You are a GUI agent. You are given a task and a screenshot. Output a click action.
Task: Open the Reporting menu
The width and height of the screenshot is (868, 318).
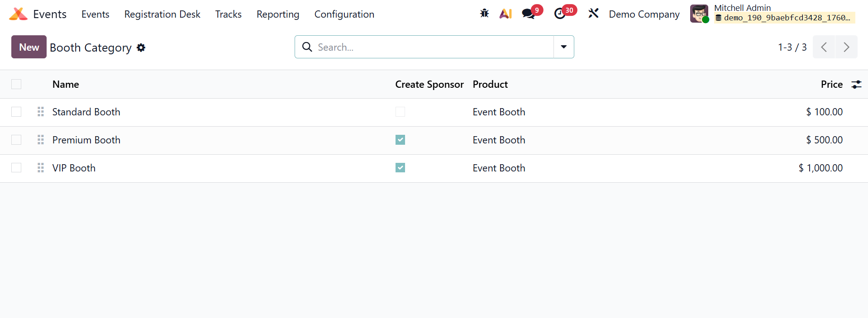pos(278,14)
